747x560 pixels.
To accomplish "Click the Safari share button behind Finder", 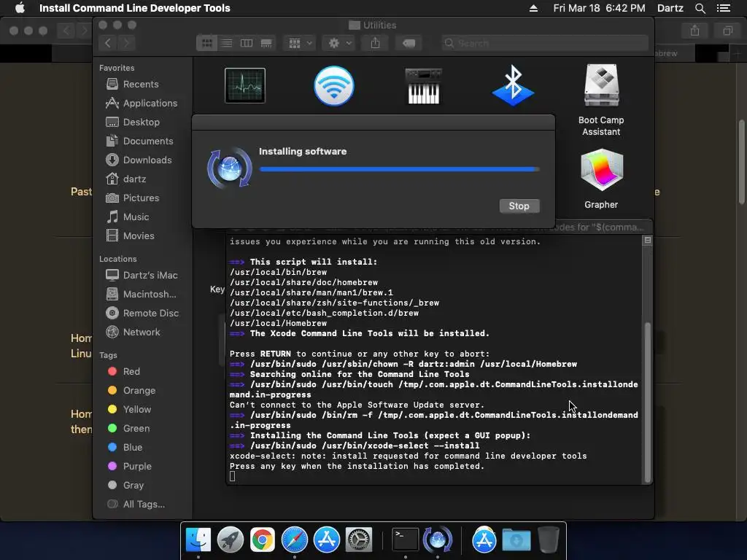I will tap(695, 31).
